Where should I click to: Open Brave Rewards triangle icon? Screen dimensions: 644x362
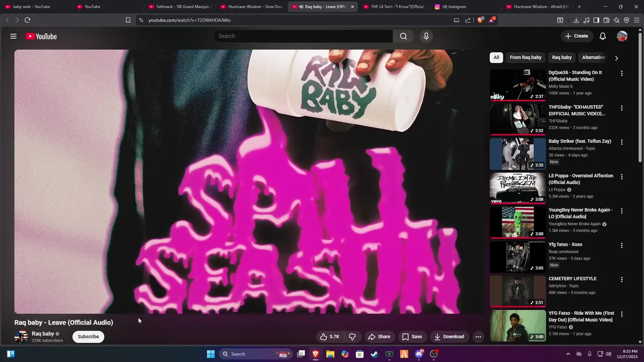tap(492, 20)
